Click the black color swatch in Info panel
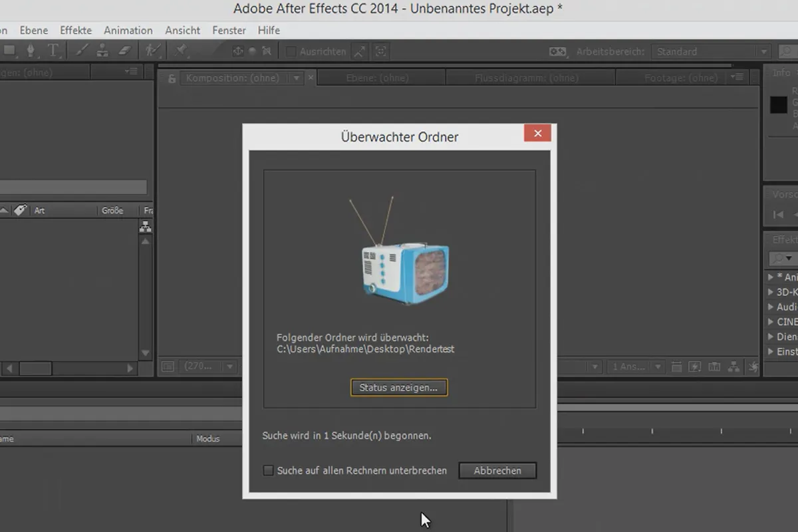This screenshot has height=532, width=798. coord(779,105)
